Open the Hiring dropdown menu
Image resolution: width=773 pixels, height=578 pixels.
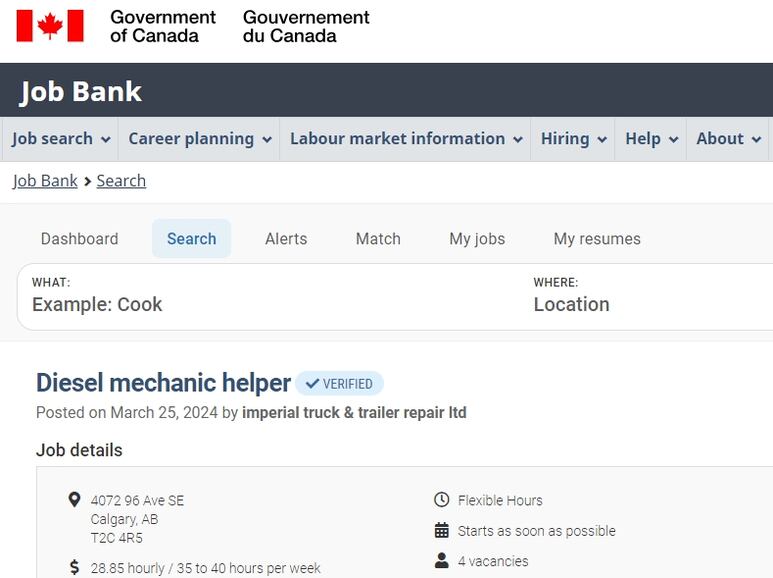(573, 139)
